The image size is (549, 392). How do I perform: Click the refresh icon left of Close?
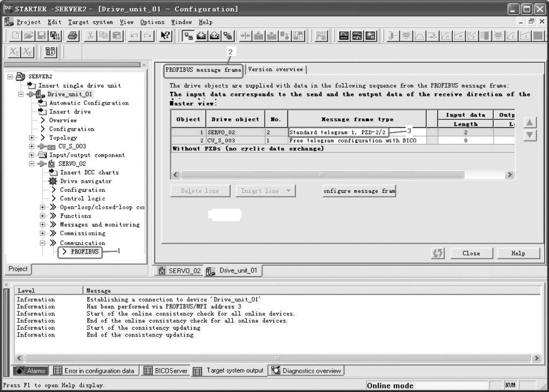tap(438, 253)
